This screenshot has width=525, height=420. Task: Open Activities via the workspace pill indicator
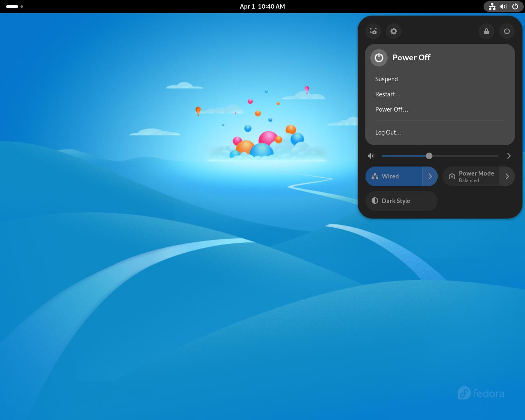12,7
